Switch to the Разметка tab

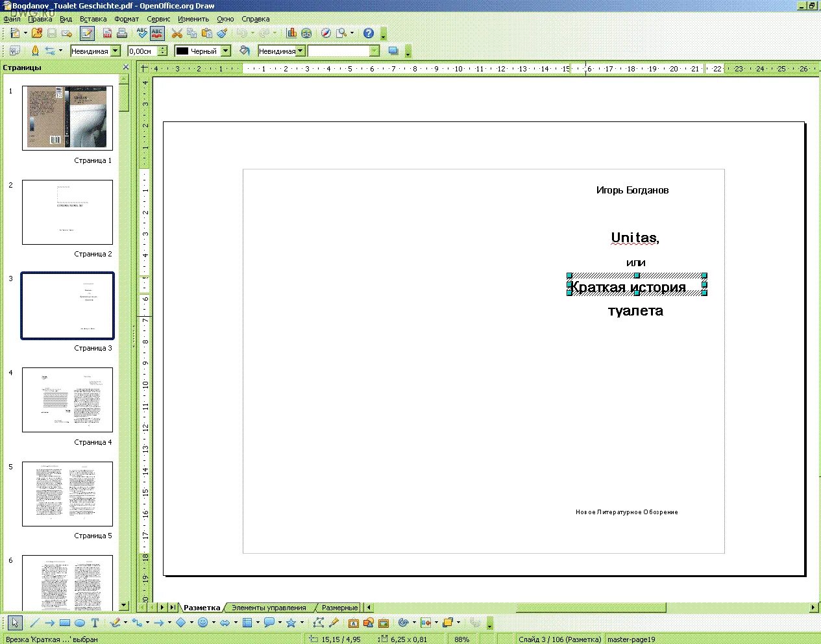(x=202, y=608)
